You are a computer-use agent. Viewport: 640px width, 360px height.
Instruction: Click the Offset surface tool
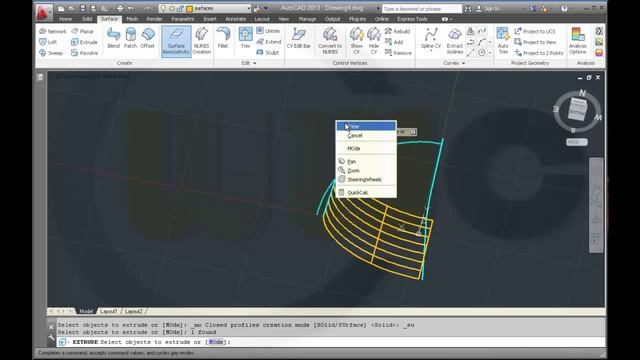pyautogui.click(x=148, y=38)
